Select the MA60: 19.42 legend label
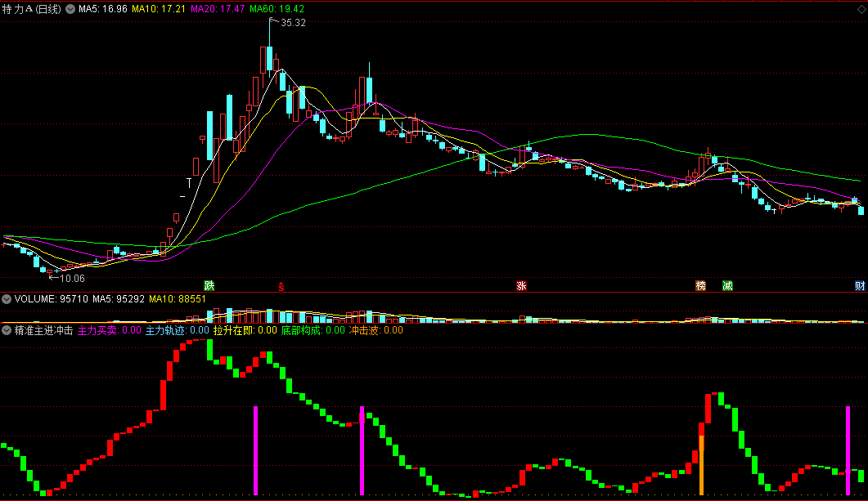868x501 pixels. 277,9
